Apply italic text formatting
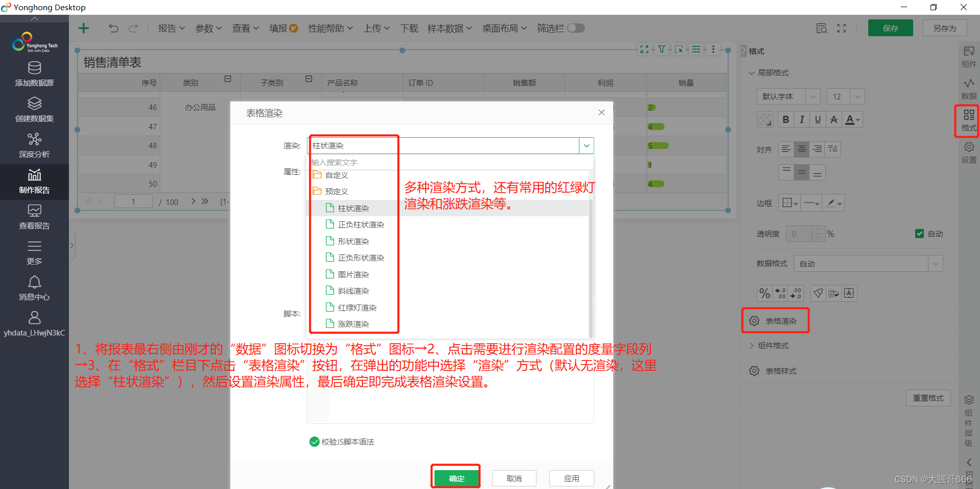This screenshot has height=489, width=980. [801, 119]
